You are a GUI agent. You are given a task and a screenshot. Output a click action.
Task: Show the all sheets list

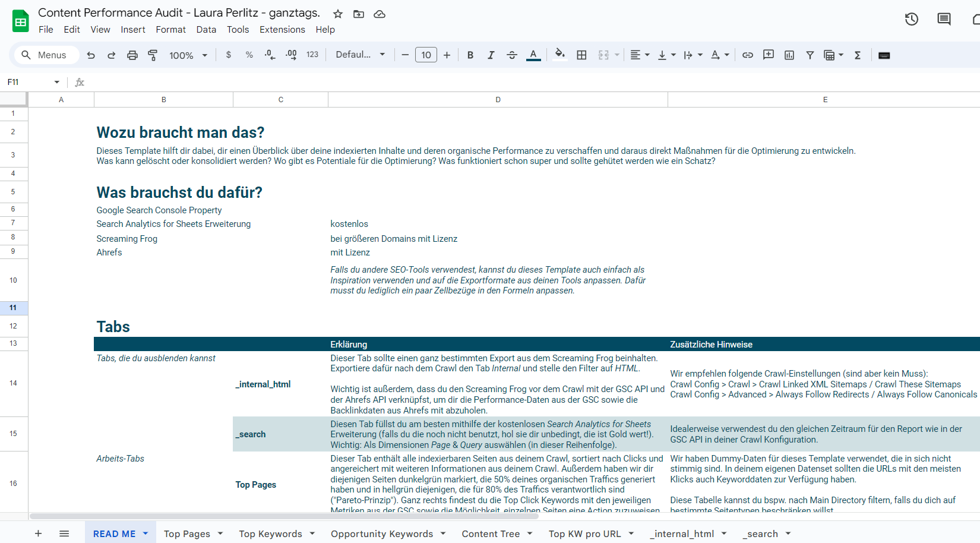(64, 533)
